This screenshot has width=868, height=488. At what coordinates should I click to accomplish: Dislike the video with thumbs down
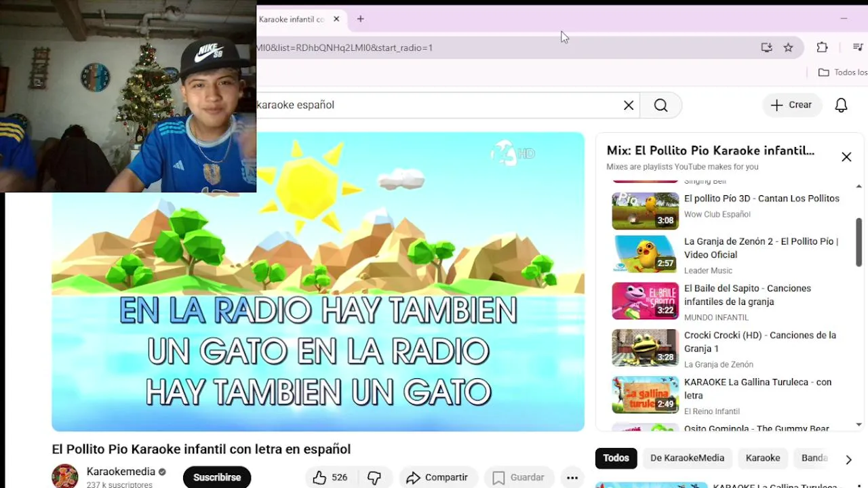point(374,478)
